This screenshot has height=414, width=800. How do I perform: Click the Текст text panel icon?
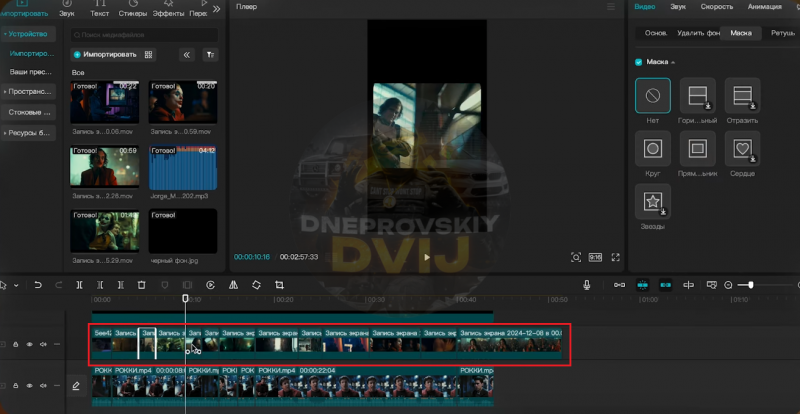click(99, 8)
